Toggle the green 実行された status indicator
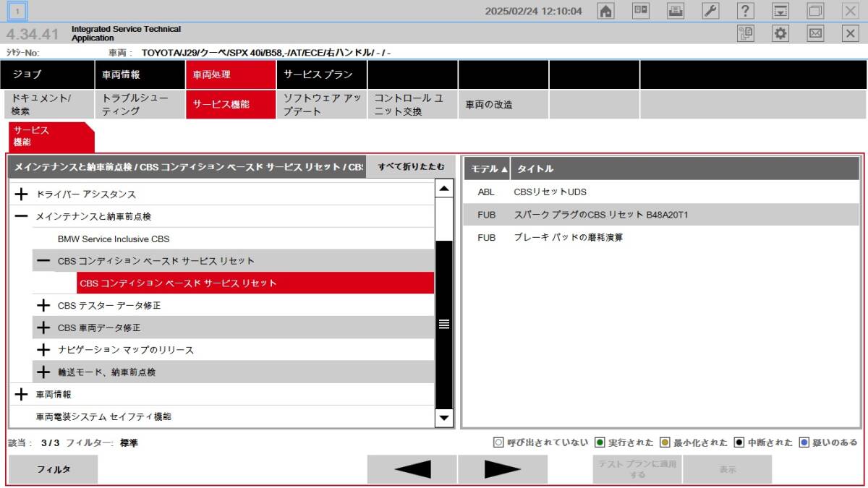 (x=600, y=442)
